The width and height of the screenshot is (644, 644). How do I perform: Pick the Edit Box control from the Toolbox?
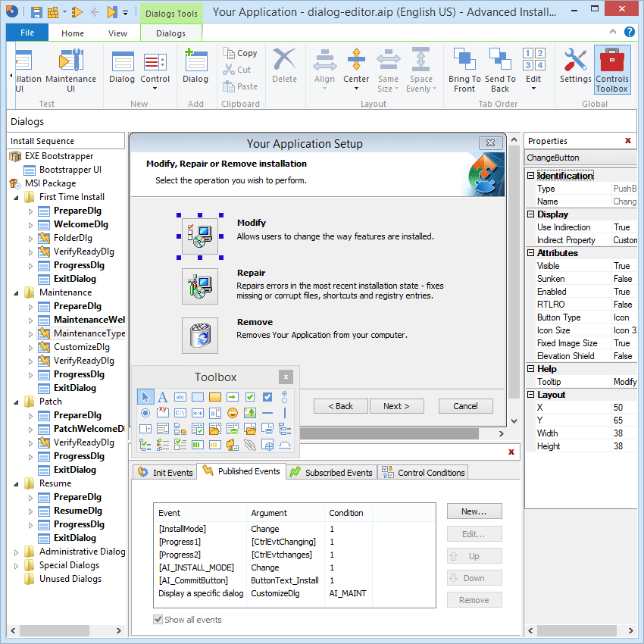tap(179, 396)
